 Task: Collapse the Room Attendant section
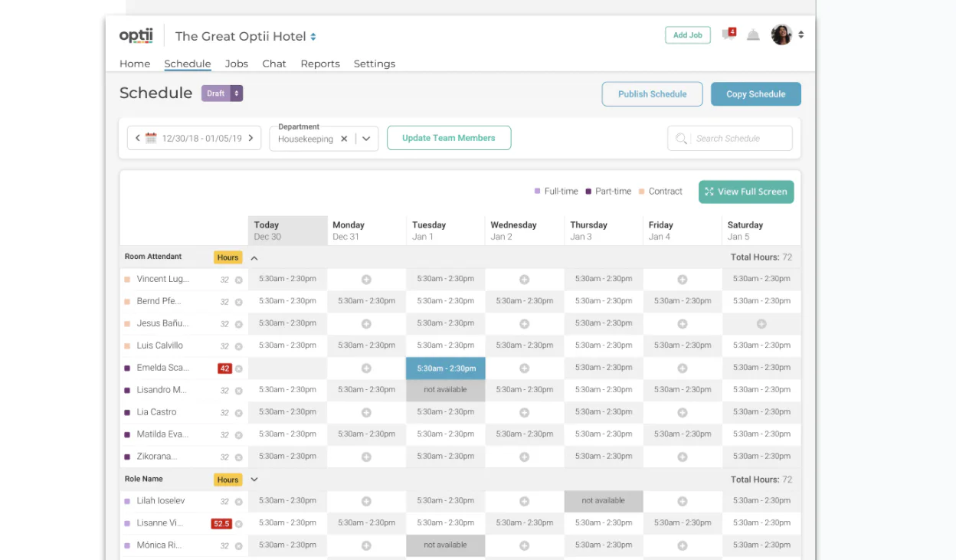(254, 258)
